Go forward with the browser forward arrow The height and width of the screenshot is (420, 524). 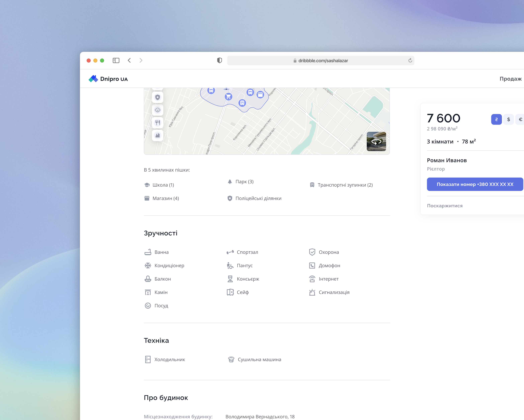click(x=141, y=61)
